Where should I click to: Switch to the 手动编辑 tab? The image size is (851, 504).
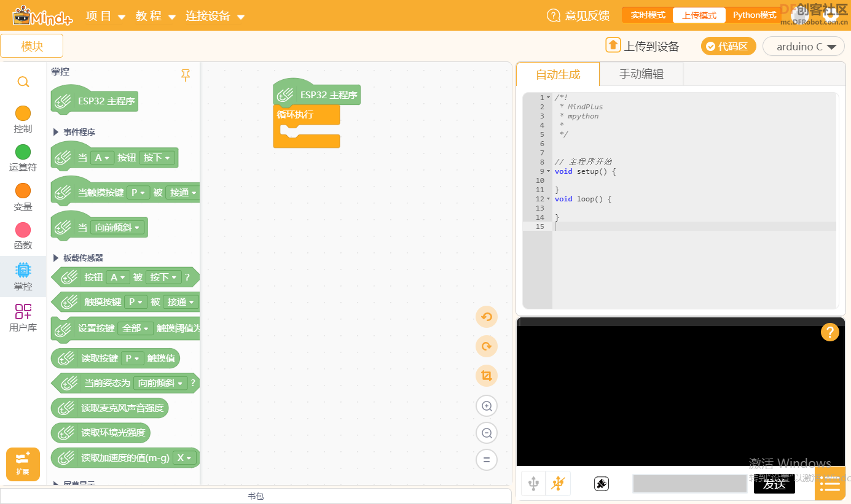coord(641,74)
